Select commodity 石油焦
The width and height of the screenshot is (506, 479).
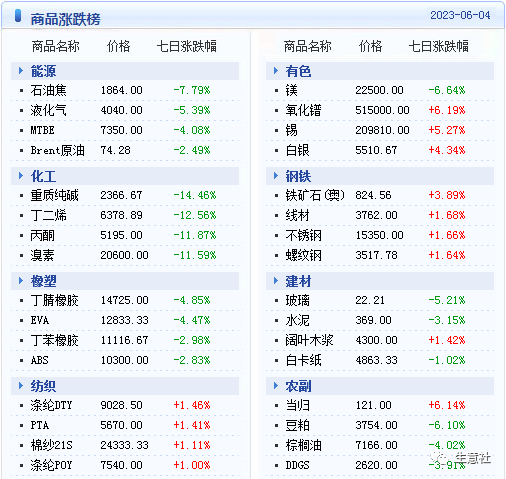point(48,90)
